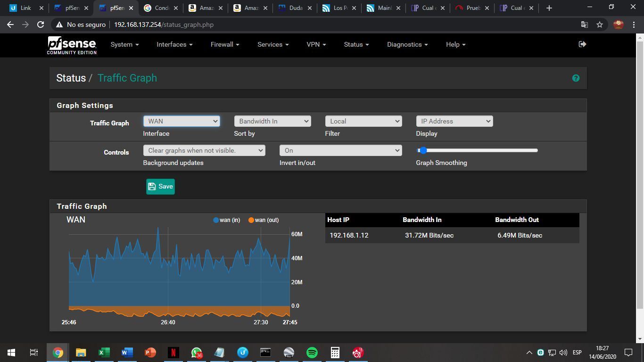This screenshot has height=362, width=644.
Task: Click the Host IP column header
Action: pos(338,220)
